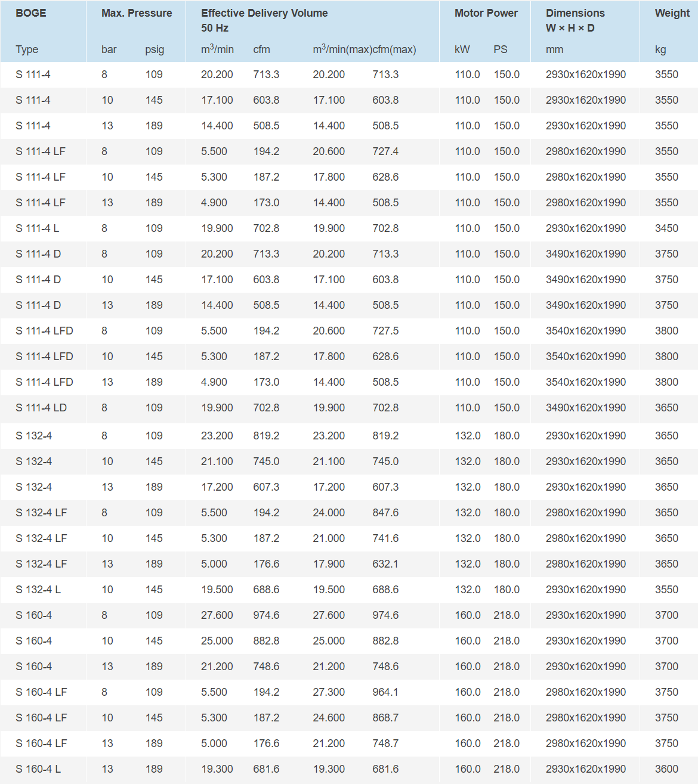This screenshot has height=784, width=698.
Task: Click the "W × H × D" subheader
Action: (x=570, y=28)
